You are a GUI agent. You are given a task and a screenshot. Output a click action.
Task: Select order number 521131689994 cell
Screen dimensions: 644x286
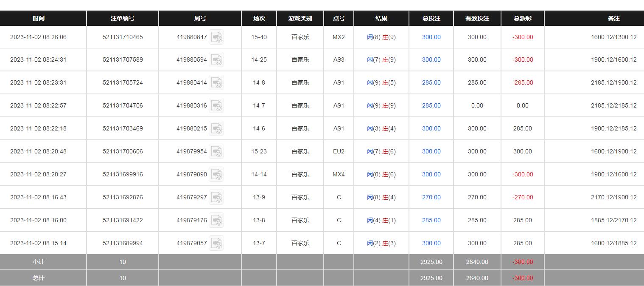pyautogui.click(x=123, y=244)
